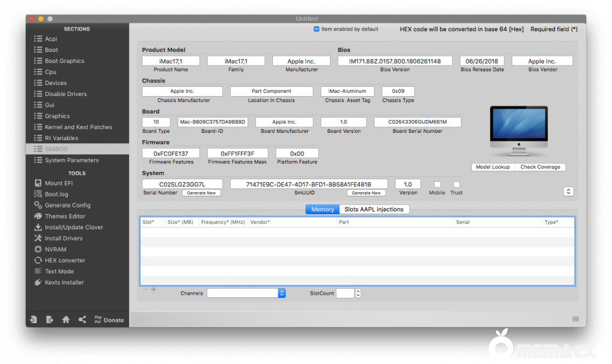Image resolution: width=612 pixels, height=364 pixels.
Task: Open the Mount EFI tool
Action: (x=53, y=183)
